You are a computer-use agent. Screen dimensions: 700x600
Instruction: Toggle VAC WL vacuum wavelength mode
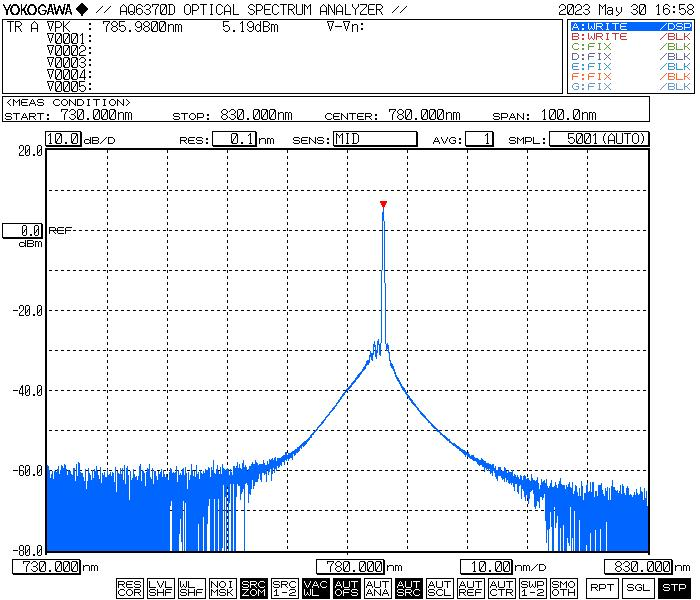coord(315,588)
